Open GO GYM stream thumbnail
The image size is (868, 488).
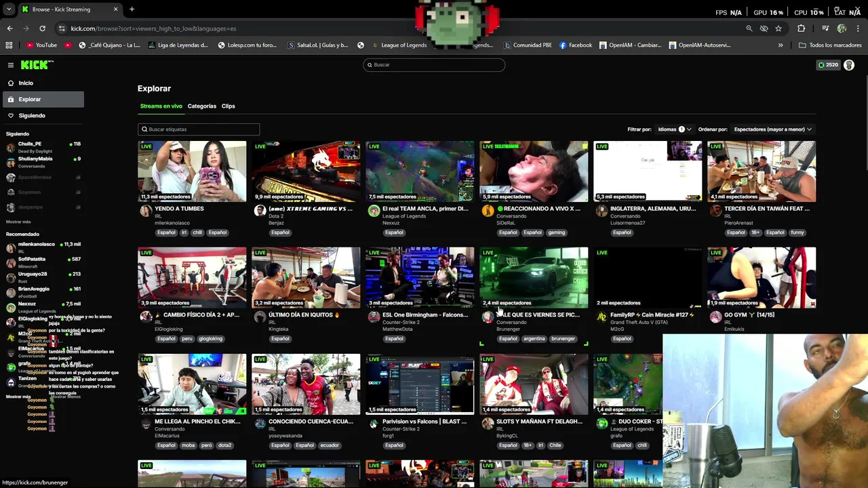(762, 278)
